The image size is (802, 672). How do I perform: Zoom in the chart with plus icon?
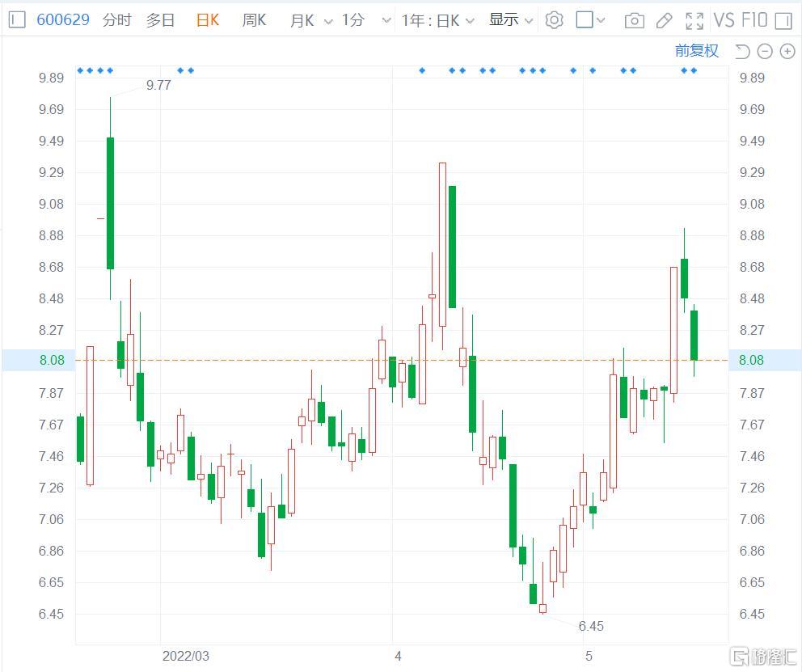pyautogui.click(x=787, y=51)
